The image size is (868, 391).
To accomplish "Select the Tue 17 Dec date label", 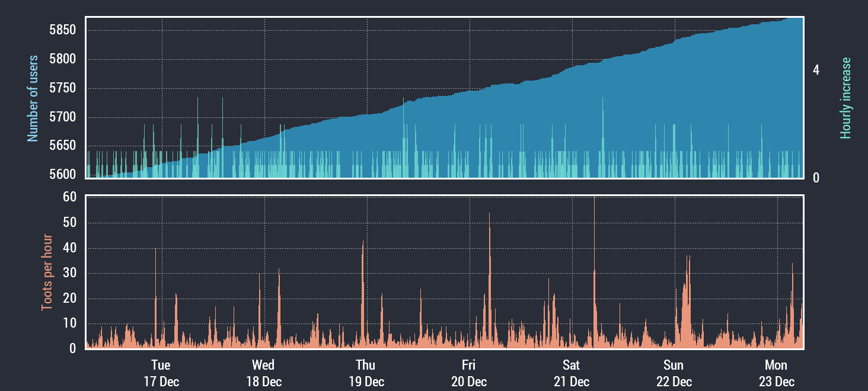I will pyautogui.click(x=161, y=373).
